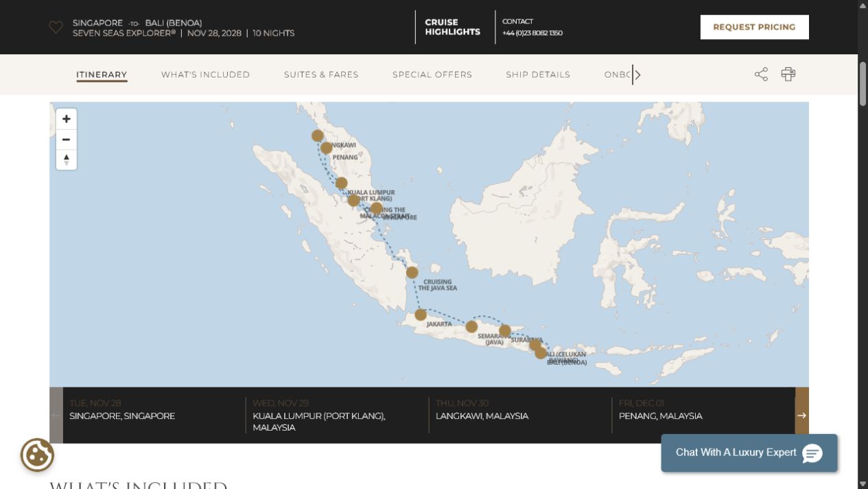Image resolution: width=868 pixels, height=489 pixels.
Task: Select Semarang port marker on map
Action: coord(471,326)
